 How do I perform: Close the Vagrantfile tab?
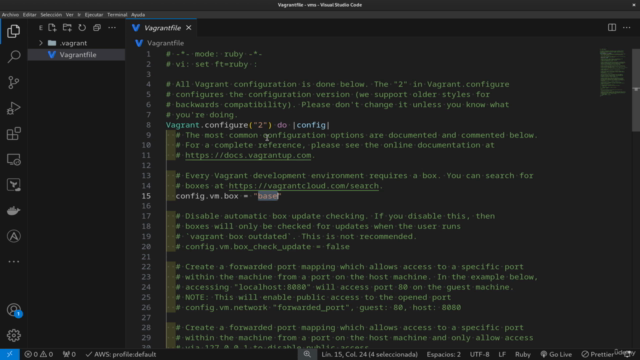189,28
